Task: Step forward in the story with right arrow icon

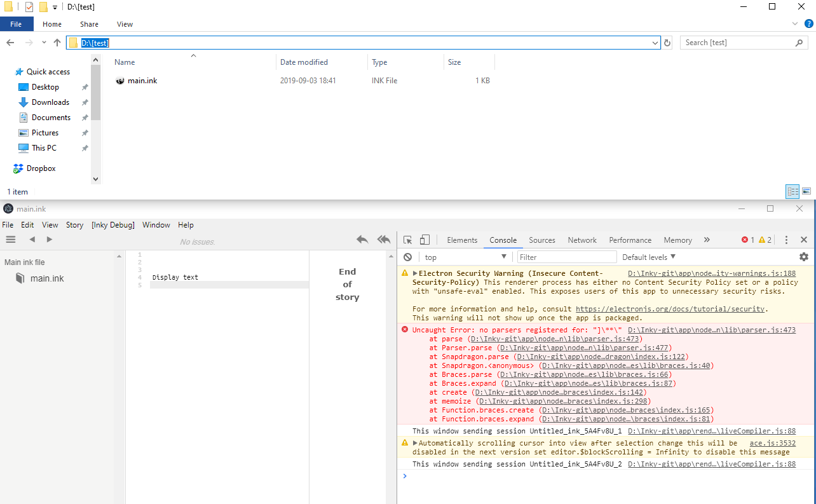Action: (x=50, y=239)
